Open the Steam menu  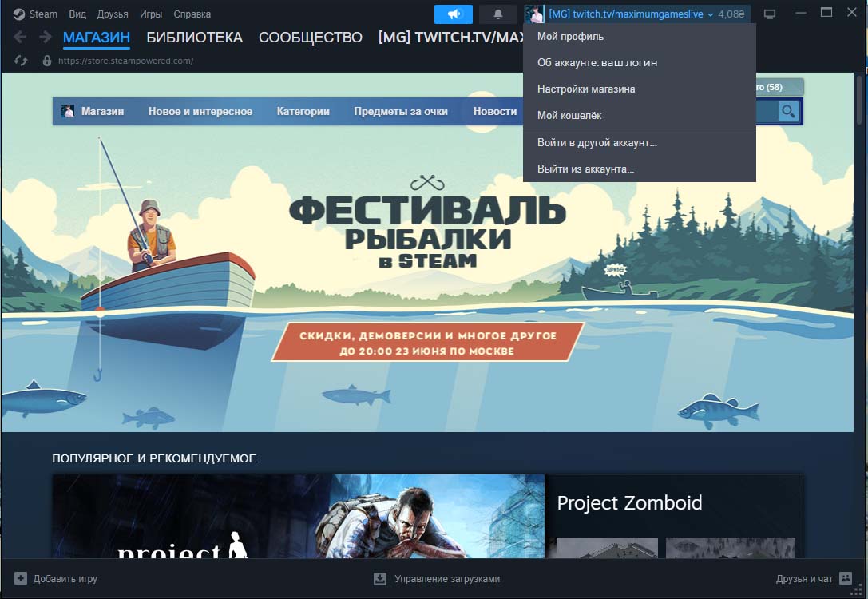tap(43, 14)
